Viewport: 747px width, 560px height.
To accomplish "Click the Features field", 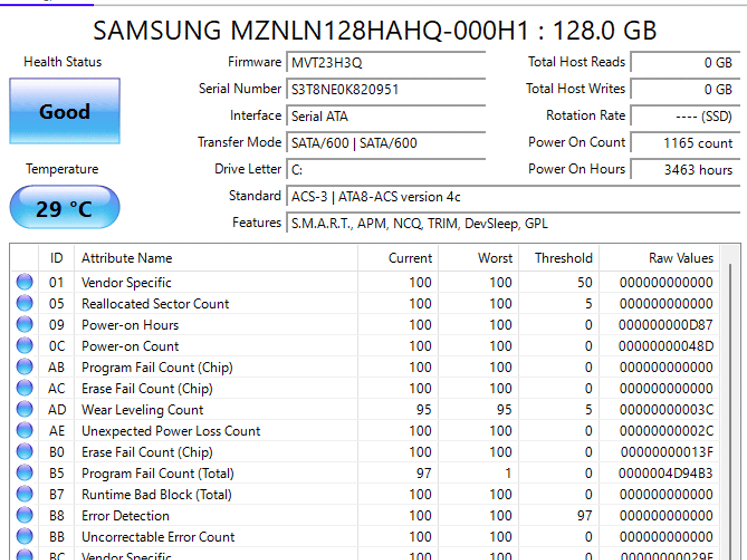I will coord(513,223).
